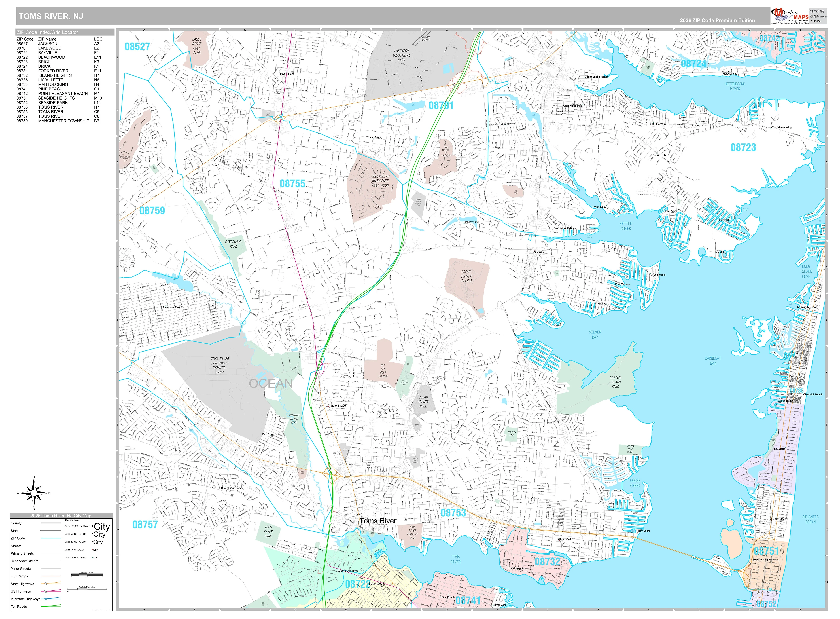Screen dimensions: 840x619
Task: Click the large 08724 ZIP label on the map
Action: point(693,64)
